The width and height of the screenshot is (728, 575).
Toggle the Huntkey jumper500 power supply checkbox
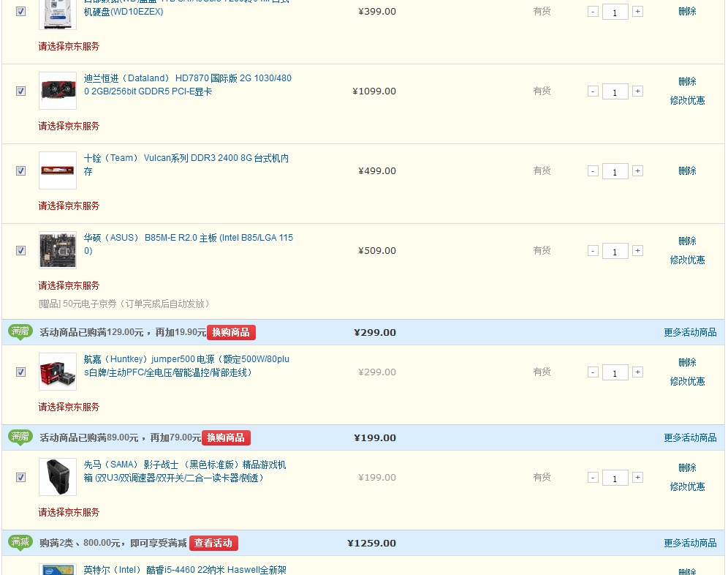click(21, 372)
